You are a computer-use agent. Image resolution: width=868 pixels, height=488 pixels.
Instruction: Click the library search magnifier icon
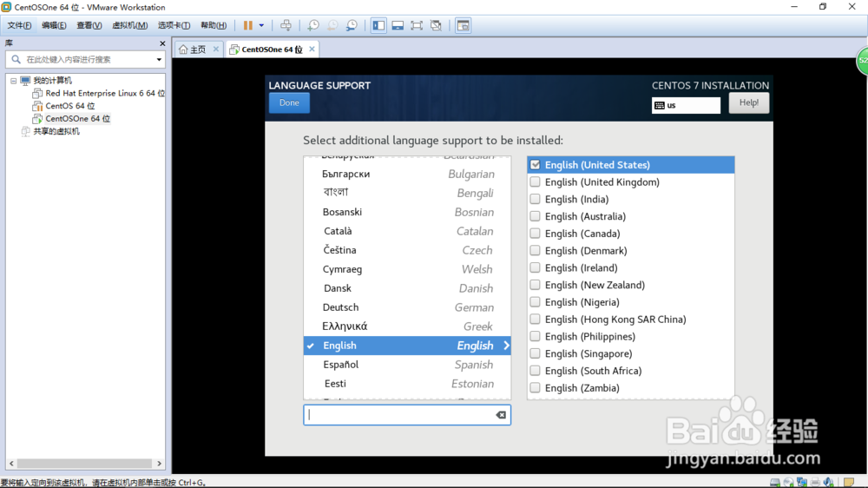[x=16, y=59]
